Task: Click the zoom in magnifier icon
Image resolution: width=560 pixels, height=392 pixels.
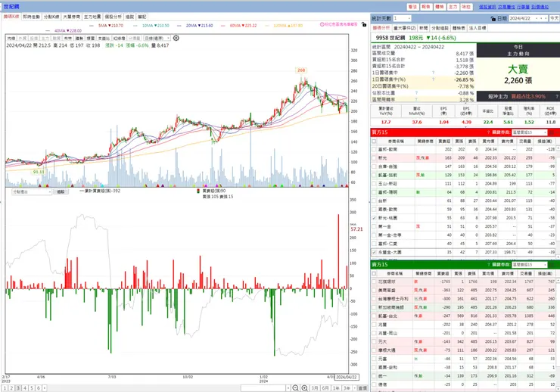Action: (305, 388)
